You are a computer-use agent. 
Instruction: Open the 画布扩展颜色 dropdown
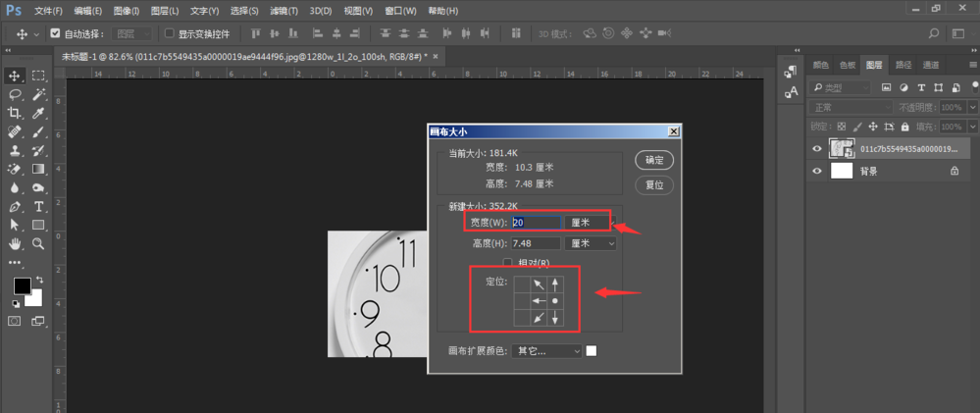(546, 351)
